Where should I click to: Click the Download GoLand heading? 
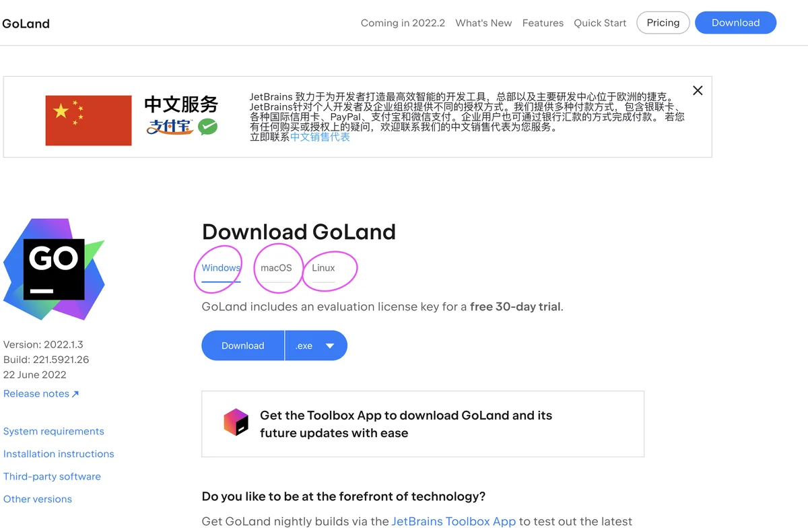pyautogui.click(x=299, y=232)
